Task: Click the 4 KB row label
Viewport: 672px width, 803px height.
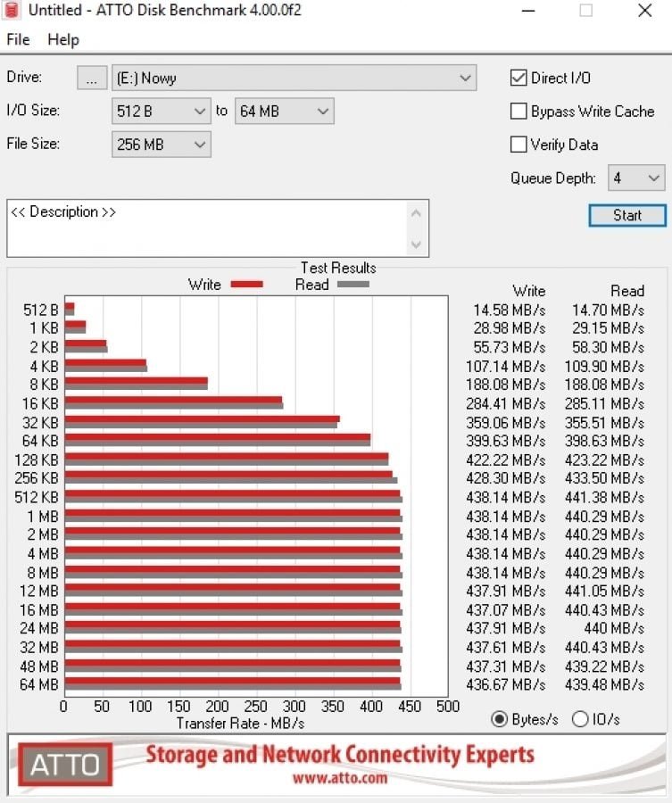Action: [44, 366]
